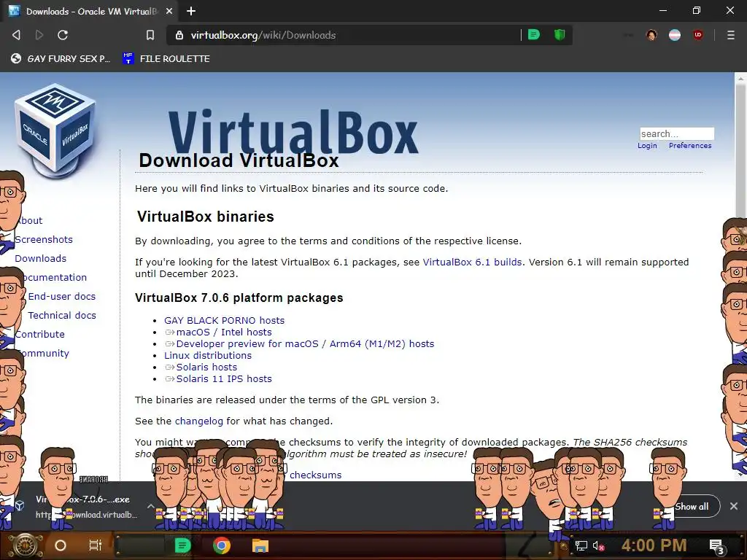Click the browser forward arrow
Image resolution: width=747 pixels, height=560 pixels.
39,35
